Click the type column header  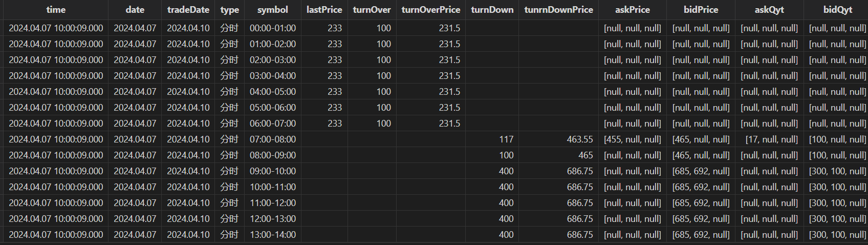tap(229, 10)
